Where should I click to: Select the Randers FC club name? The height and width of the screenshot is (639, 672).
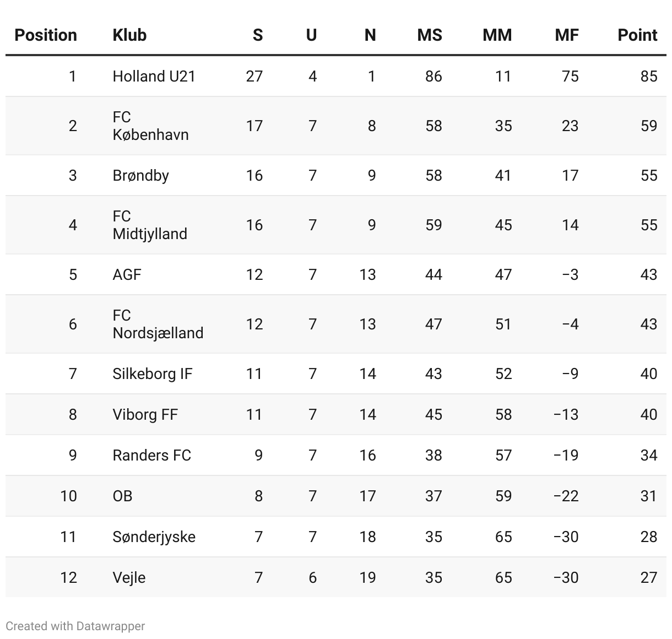coord(151,455)
